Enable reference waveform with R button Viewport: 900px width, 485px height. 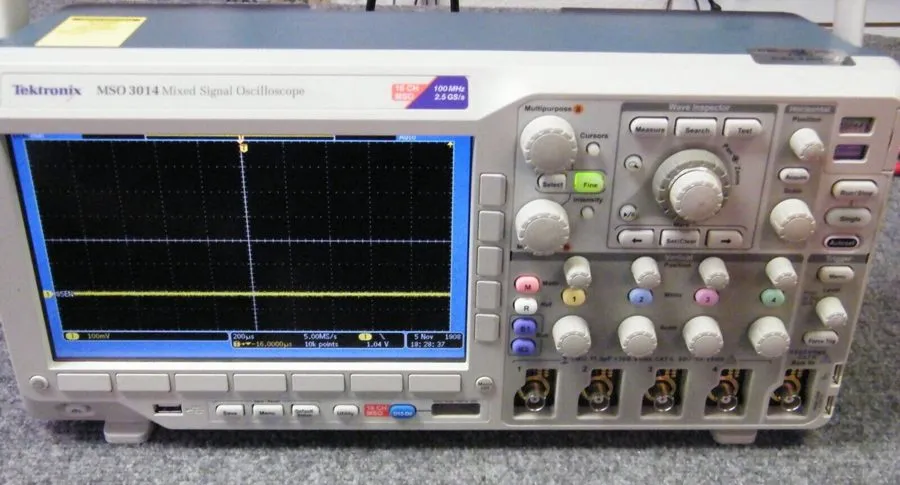[525, 306]
